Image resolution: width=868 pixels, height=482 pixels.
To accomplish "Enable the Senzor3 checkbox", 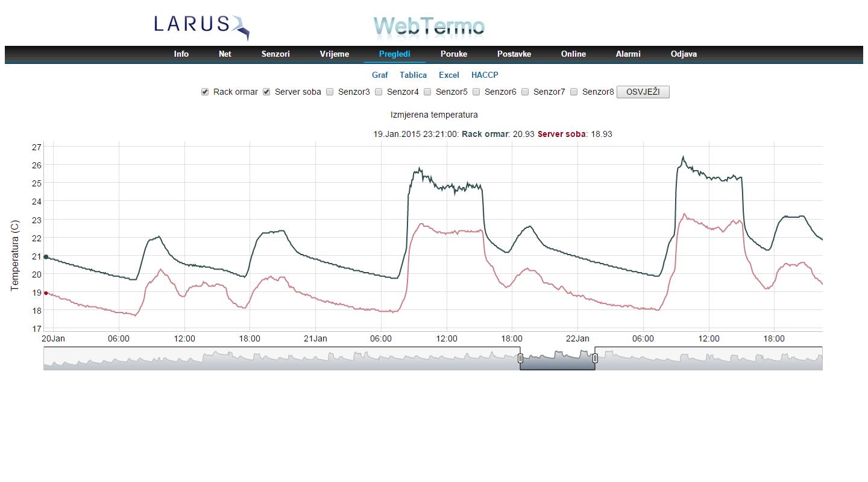I will point(330,92).
